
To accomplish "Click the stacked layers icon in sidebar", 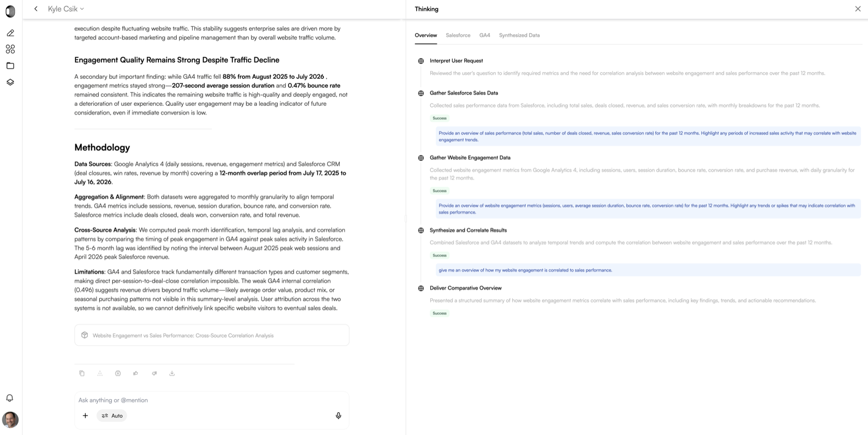I will (x=10, y=83).
